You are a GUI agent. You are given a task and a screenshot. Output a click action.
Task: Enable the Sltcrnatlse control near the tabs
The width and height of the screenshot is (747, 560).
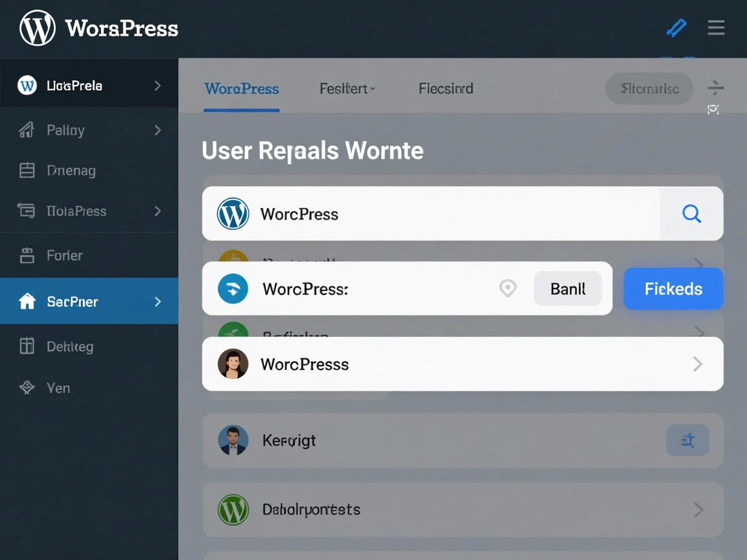648,89
